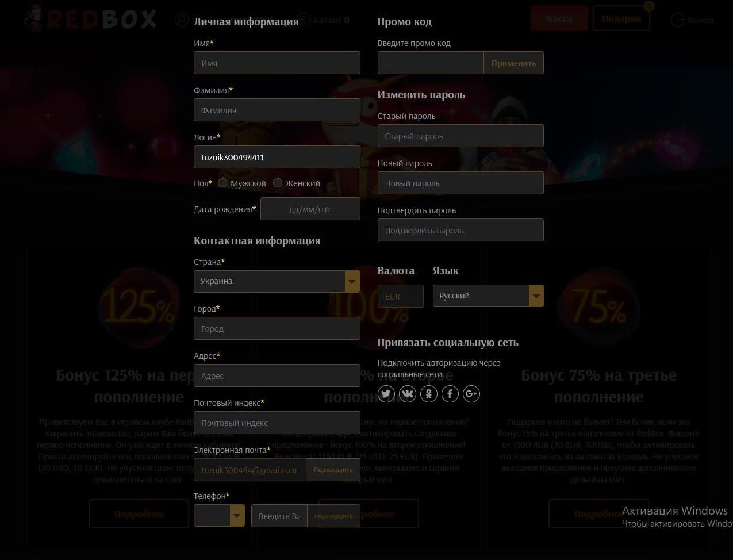Click Подтвердить next to the email field
Screen dimensions: 733x560
pos(333,470)
